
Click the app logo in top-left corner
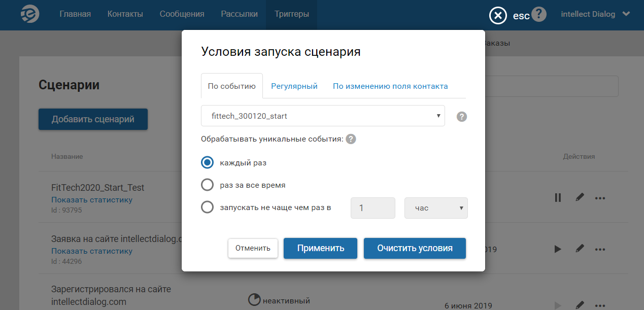pyautogui.click(x=30, y=15)
